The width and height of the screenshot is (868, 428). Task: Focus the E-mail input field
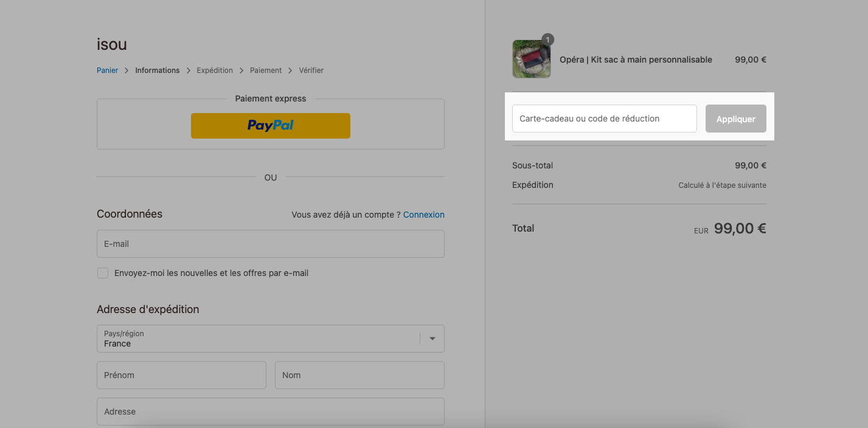271,244
